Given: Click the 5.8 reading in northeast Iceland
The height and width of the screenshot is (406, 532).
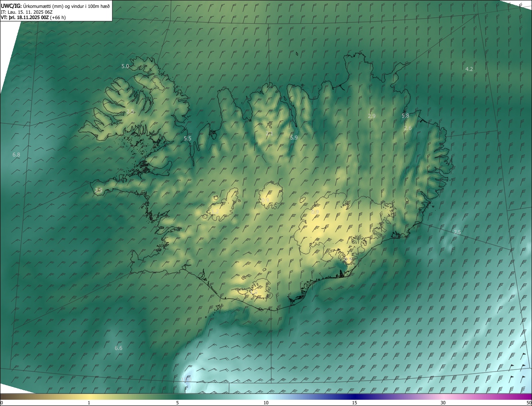Looking at the screenshot, I should tap(405, 116).
